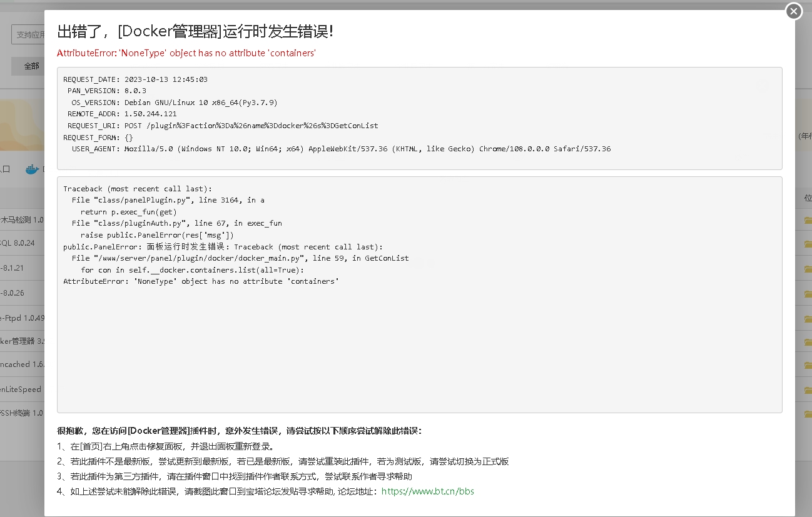Click the REQUEST_DATE 2023-10-13 12:45:03 line
Screen dimensions: 812x517
tap(135, 79)
